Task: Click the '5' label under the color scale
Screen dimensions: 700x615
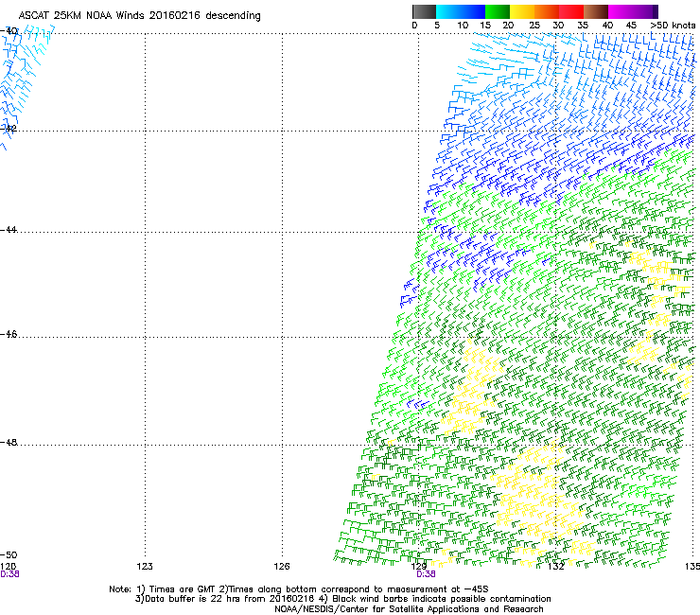Action: [x=437, y=26]
